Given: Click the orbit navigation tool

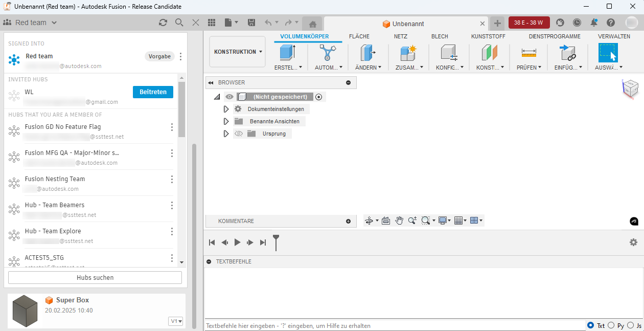Looking at the screenshot, I should coord(369,220).
